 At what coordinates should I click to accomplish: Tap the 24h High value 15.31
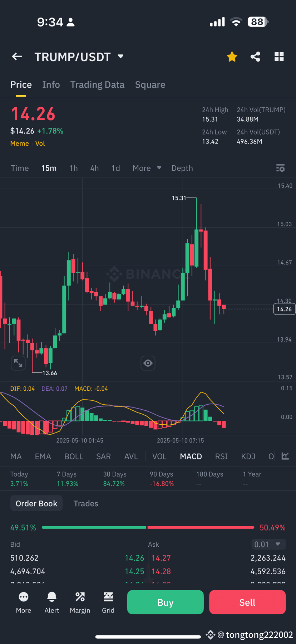[210, 119]
